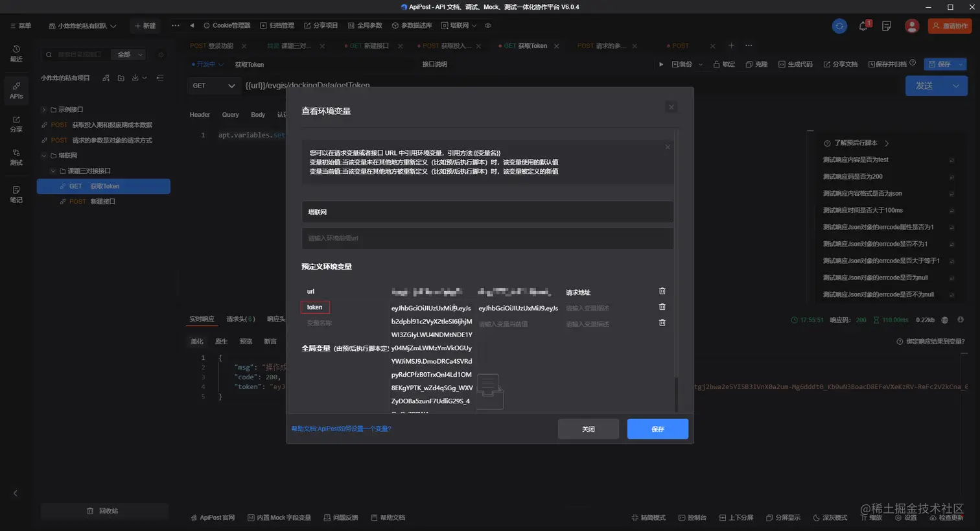980x531 pixels.
Task: Open the Header tab of the request
Action: (x=200, y=115)
